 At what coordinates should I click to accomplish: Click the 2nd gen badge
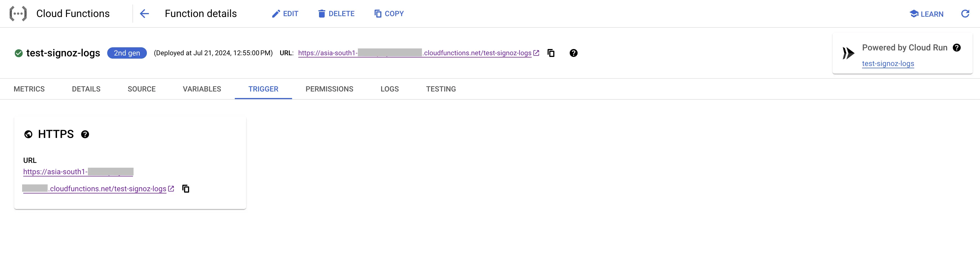pos(127,53)
